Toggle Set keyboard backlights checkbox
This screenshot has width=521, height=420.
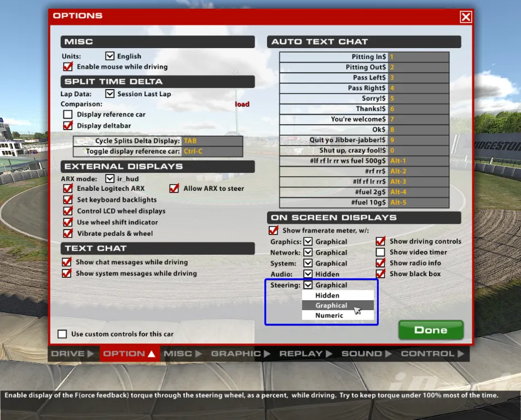point(68,200)
